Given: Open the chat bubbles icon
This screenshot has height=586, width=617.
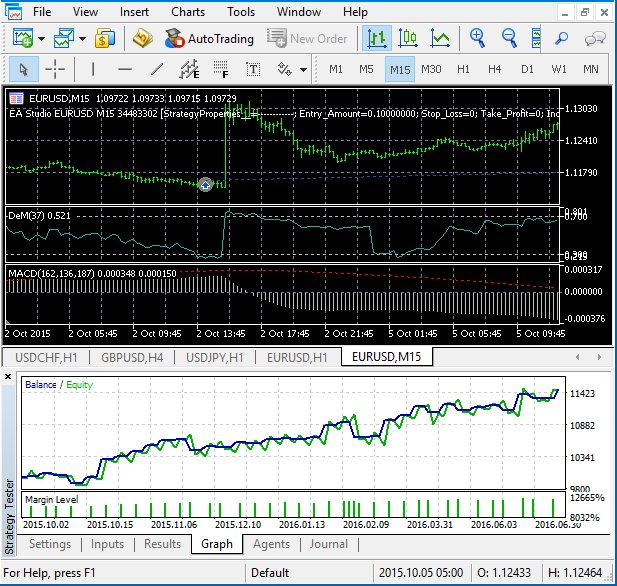Looking at the screenshot, I should pyautogui.click(x=595, y=39).
